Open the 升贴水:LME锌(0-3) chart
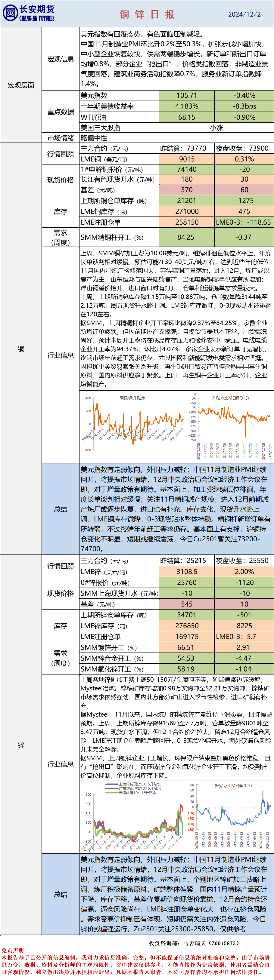 pyautogui.click(x=231, y=816)
